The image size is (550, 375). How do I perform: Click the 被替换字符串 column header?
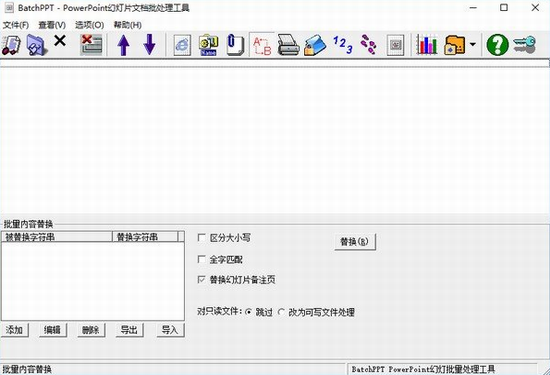point(56,237)
